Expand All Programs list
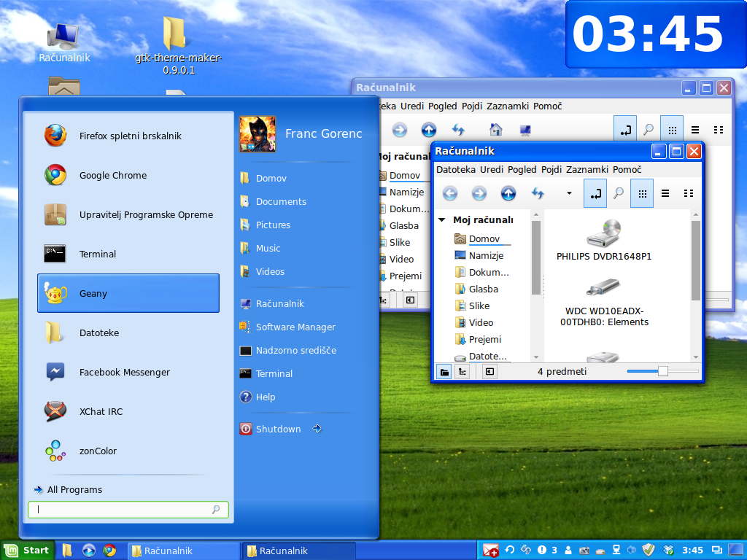 point(68,489)
